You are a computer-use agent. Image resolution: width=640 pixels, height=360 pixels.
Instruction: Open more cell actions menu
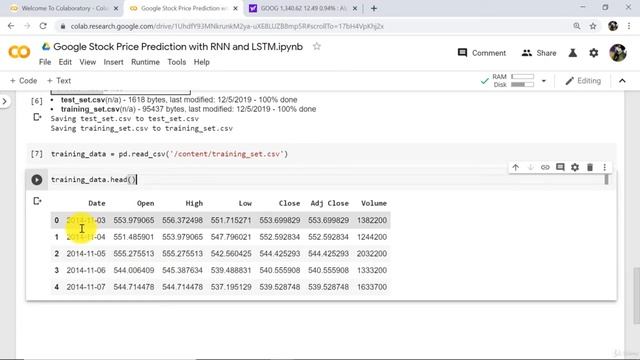click(604, 167)
